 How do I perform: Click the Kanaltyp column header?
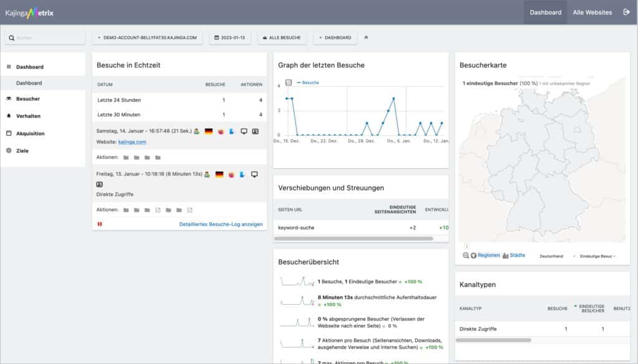470,309
